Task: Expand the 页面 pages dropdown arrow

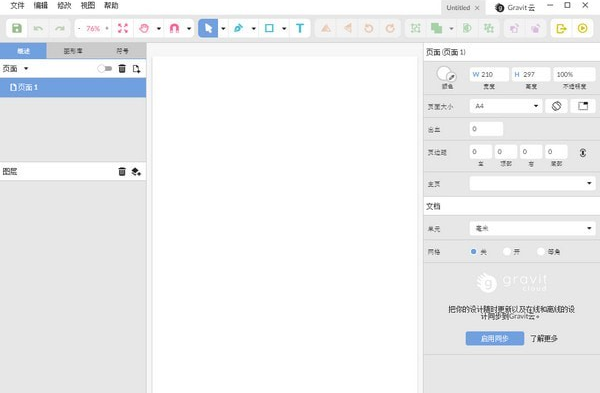Action: tap(26, 68)
